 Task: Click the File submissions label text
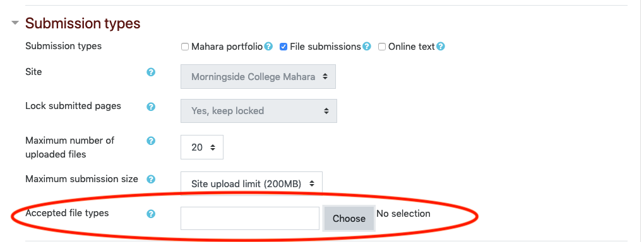(325, 47)
